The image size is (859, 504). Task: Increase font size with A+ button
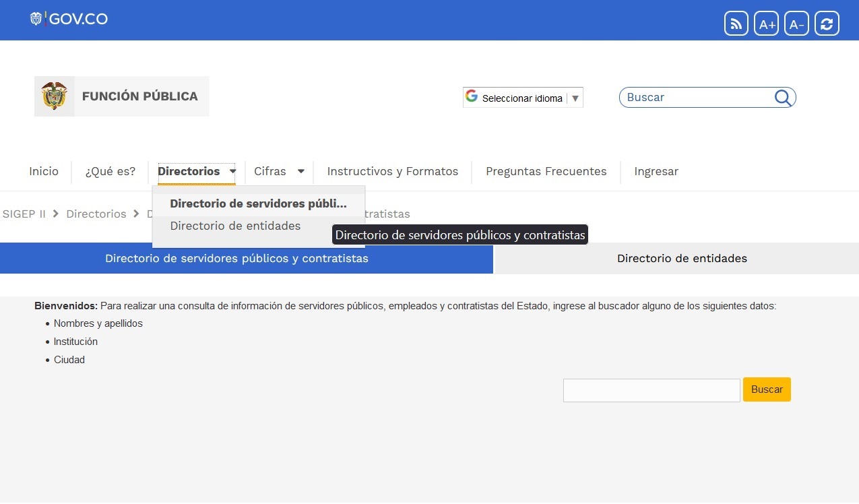(x=767, y=24)
